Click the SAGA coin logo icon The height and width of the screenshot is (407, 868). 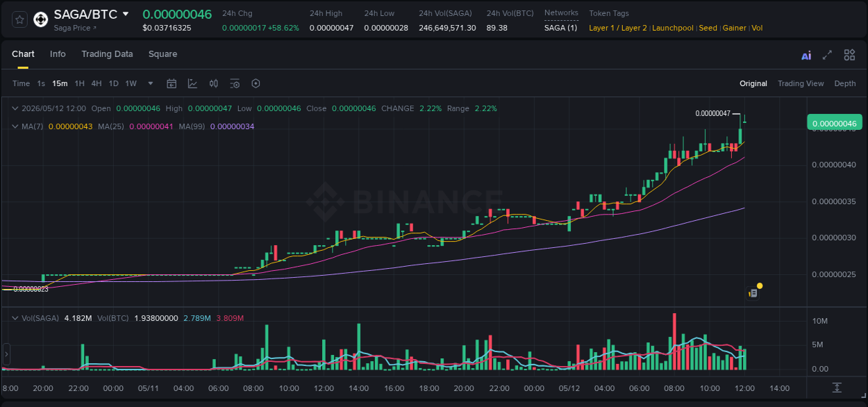(x=41, y=19)
